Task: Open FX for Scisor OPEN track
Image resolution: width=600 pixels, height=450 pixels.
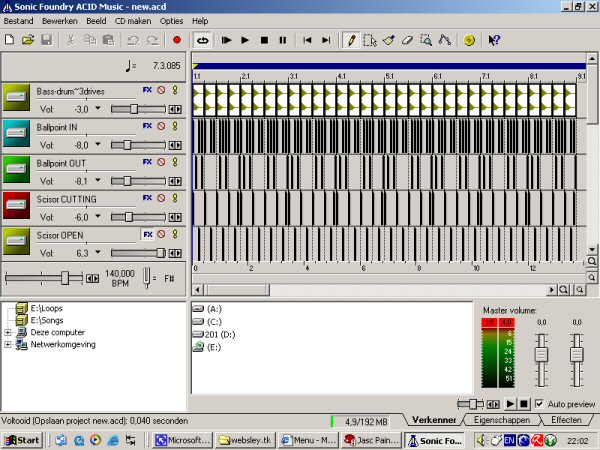Action: pos(148,234)
